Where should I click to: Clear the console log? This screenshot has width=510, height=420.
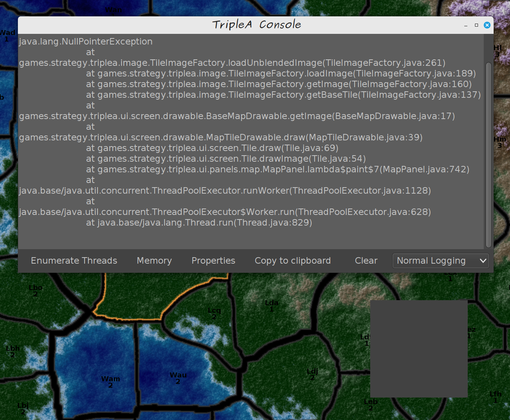point(366,261)
